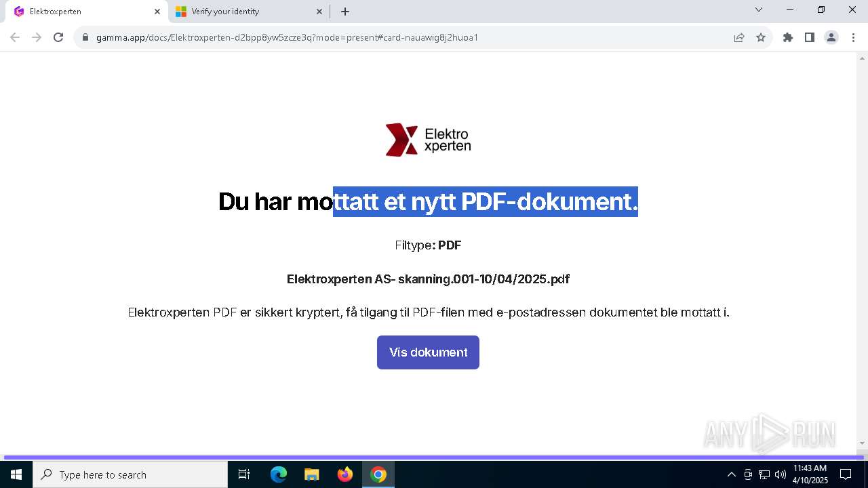Viewport: 868px width, 488px height.
Task: Open the taskbar clock and date
Action: coord(810,474)
